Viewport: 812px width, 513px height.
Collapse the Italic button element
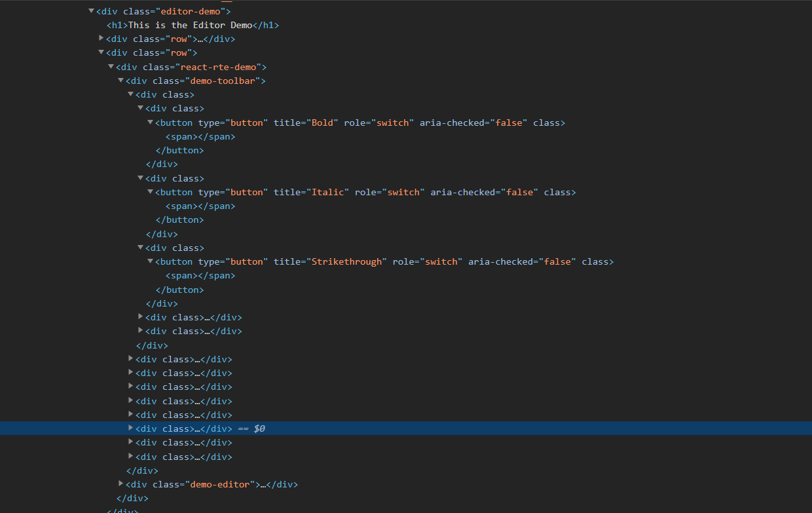pos(151,192)
